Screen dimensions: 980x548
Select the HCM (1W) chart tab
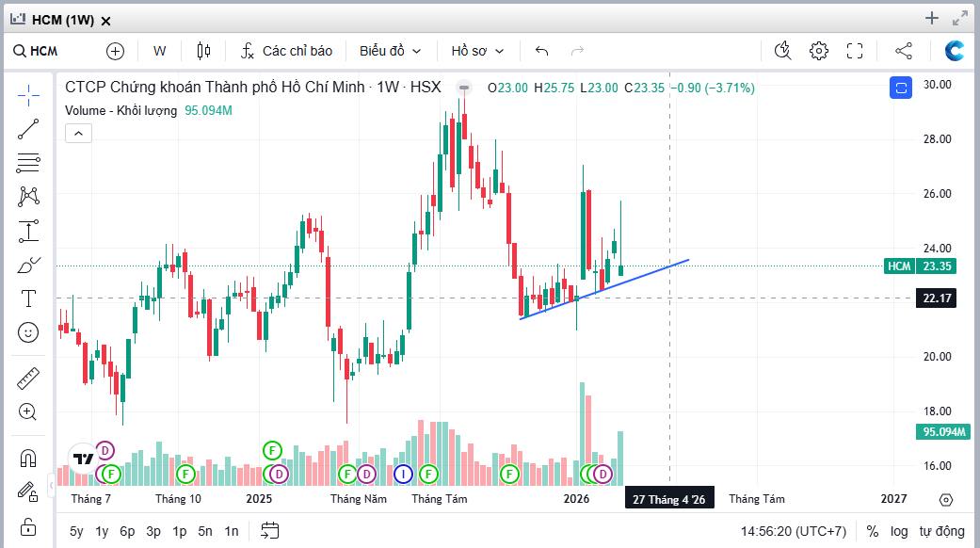coord(62,20)
